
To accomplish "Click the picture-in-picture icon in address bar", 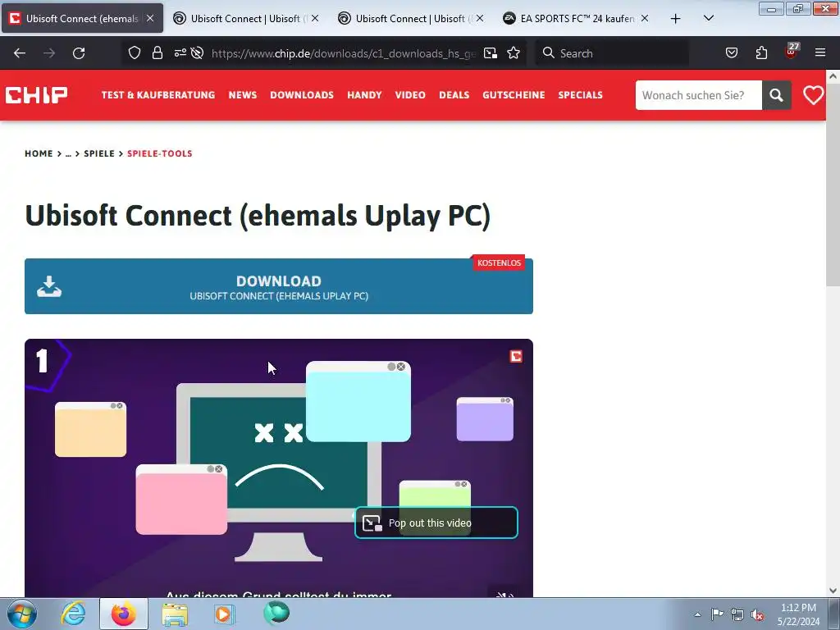I will tap(491, 52).
